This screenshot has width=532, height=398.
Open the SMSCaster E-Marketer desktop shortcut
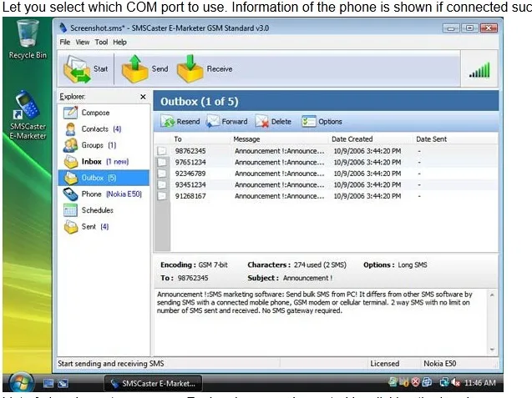28,115
